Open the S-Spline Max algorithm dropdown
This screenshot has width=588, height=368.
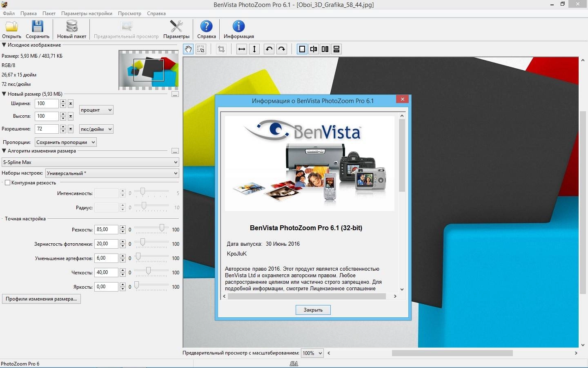tap(90, 162)
